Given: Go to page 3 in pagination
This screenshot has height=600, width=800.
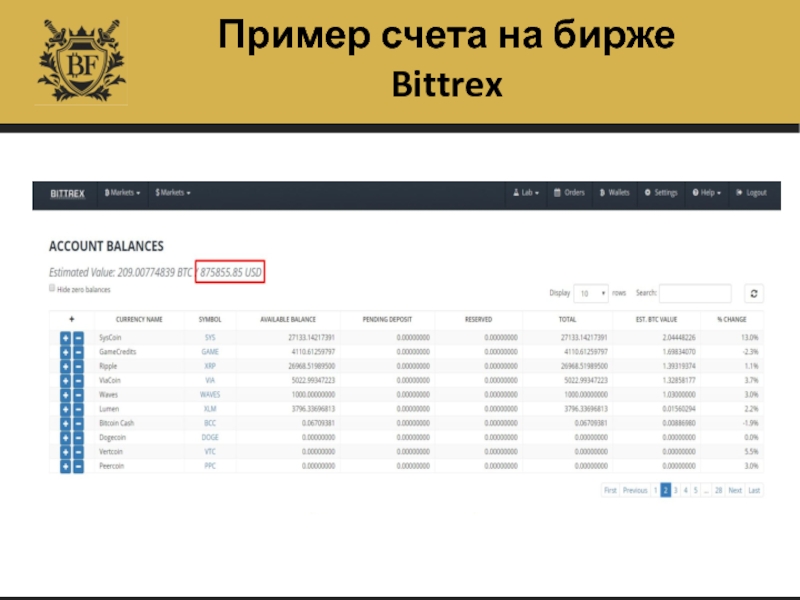Looking at the screenshot, I should 676,490.
